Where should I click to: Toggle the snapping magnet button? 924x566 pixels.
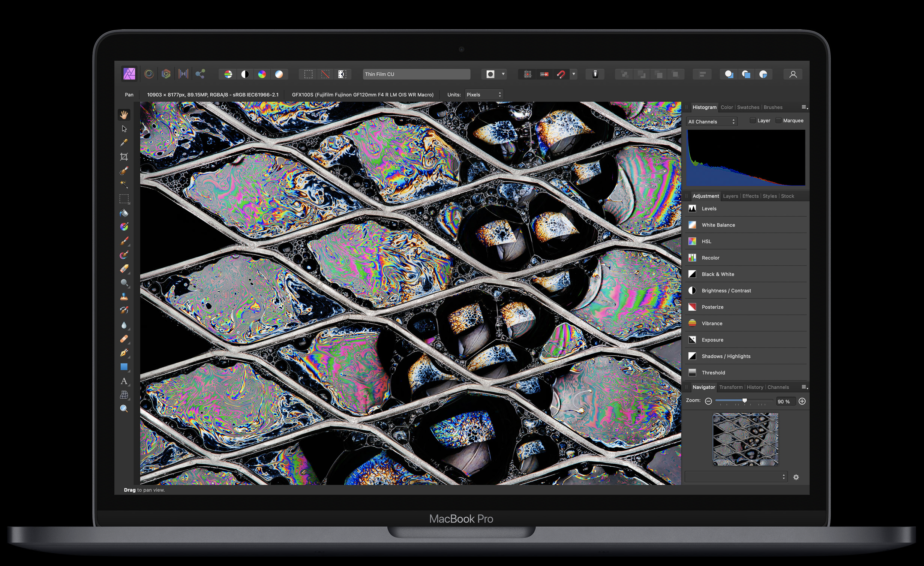pyautogui.click(x=561, y=74)
